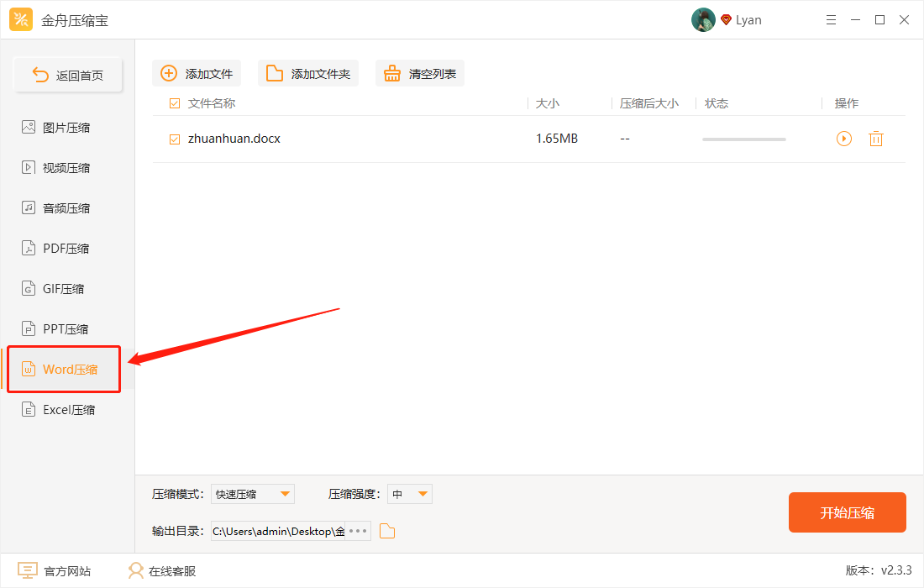Open 在线客服 customer service link
Viewport: 924px width, 588px height.
160,570
